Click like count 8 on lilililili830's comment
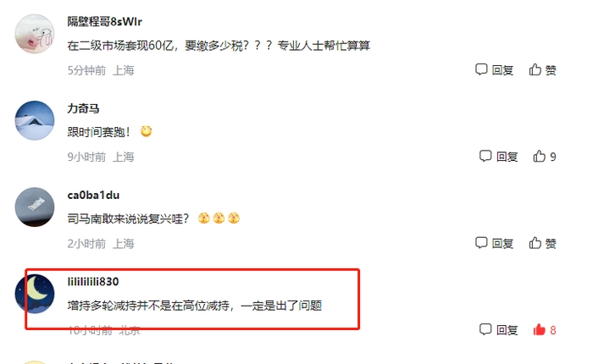 pos(552,330)
